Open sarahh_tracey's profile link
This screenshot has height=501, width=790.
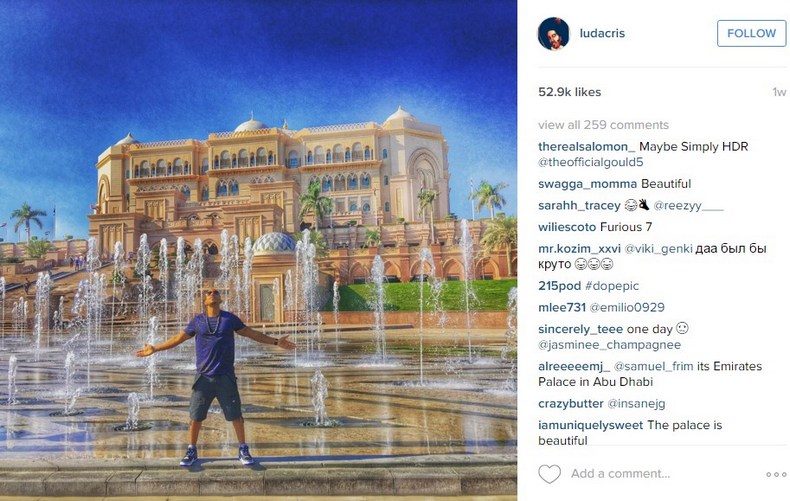point(579,206)
